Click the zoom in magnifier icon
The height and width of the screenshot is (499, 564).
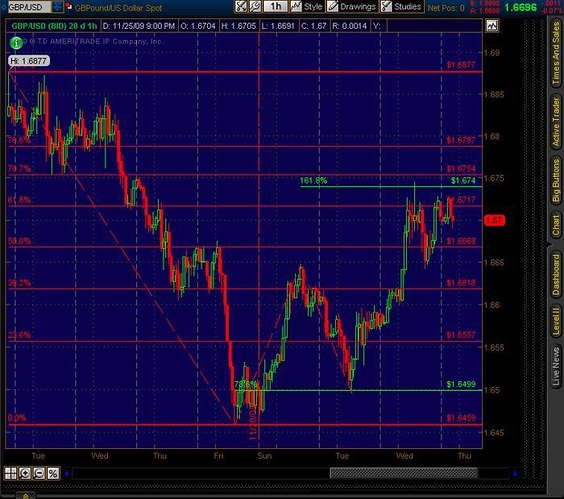point(25,473)
